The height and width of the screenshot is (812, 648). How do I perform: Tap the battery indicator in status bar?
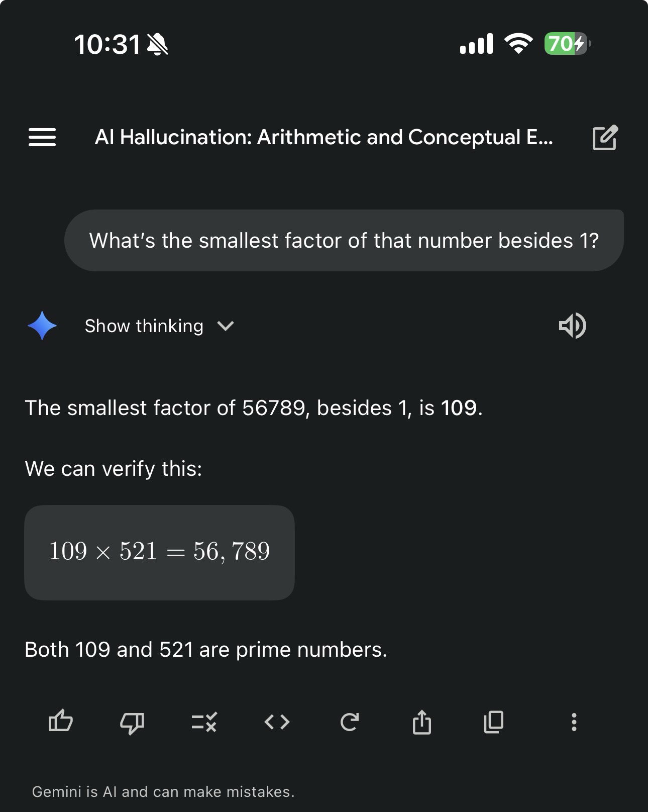(567, 44)
